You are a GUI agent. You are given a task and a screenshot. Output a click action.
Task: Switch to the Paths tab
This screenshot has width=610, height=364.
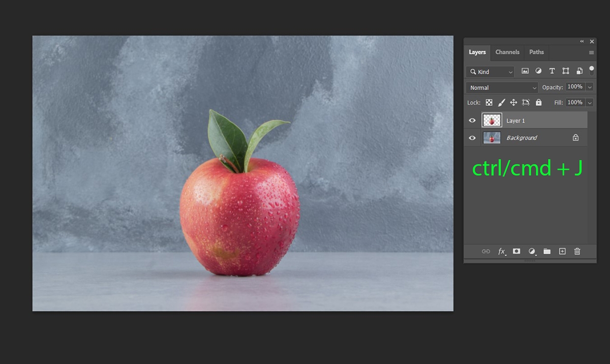pyautogui.click(x=536, y=52)
